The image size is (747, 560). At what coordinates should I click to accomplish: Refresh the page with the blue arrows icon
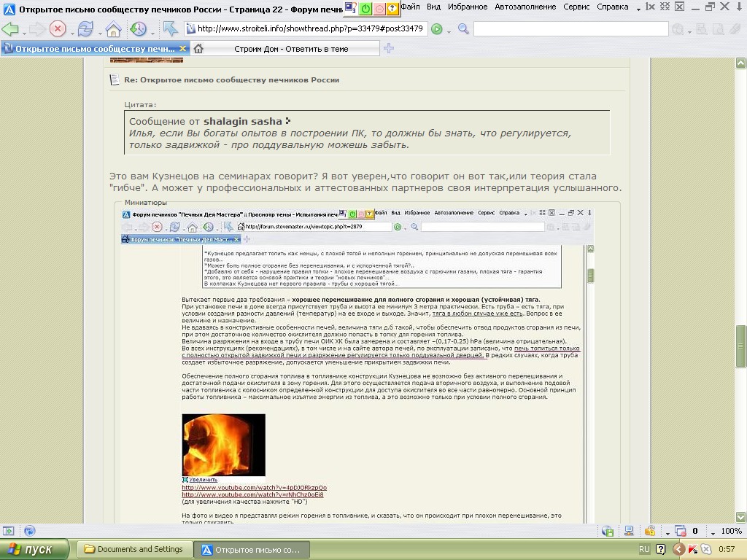click(85, 29)
